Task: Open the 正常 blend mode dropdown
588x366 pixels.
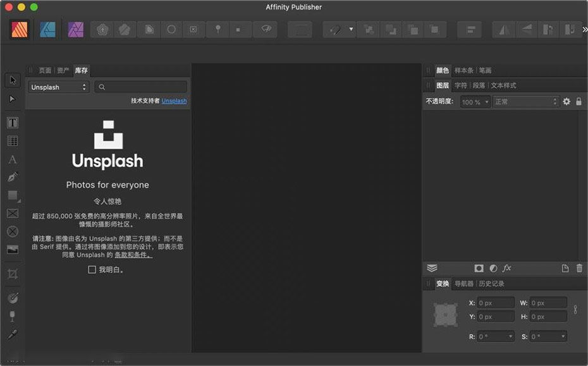Action: 526,102
